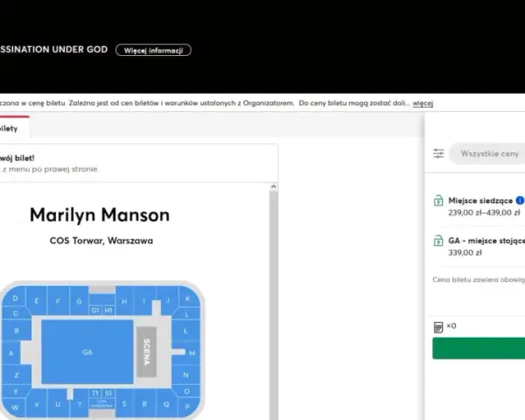This screenshot has width=525, height=420.
Task: Select small section G1 on the map
Action: click(x=95, y=310)
